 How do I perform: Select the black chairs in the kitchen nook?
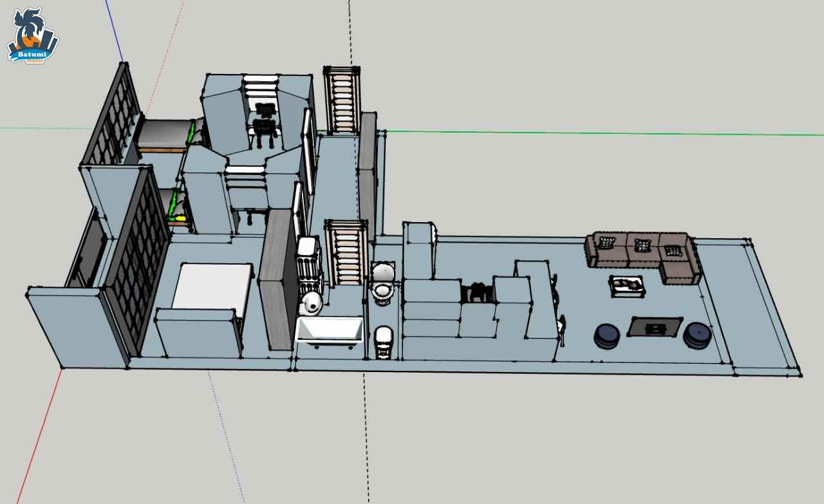[x=477, y=292]
